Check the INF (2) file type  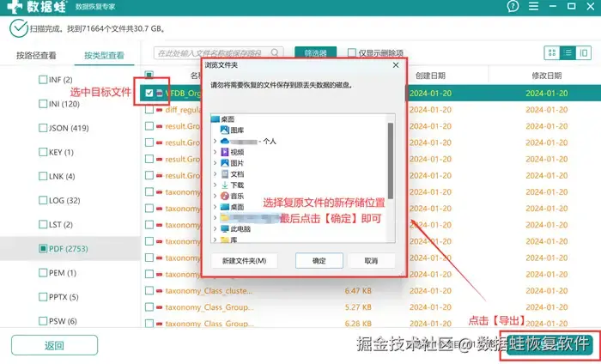[x=43, y=80]
